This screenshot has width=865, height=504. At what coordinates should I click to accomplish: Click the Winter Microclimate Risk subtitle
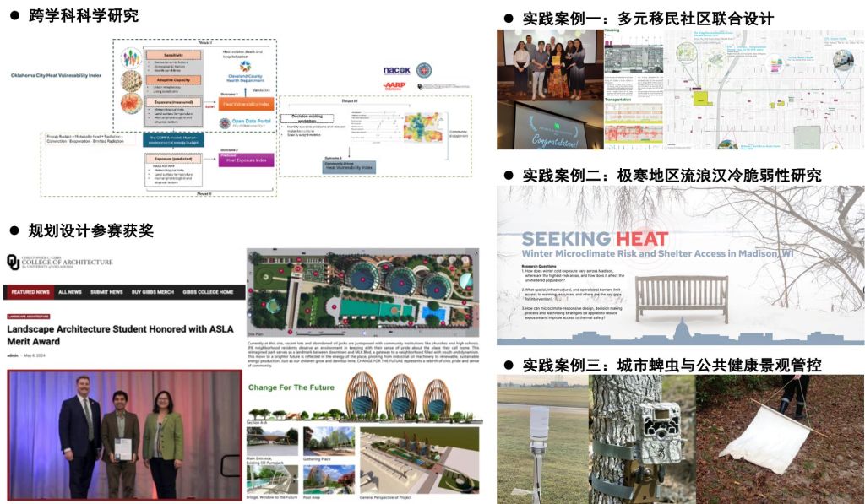pos(657,253)
